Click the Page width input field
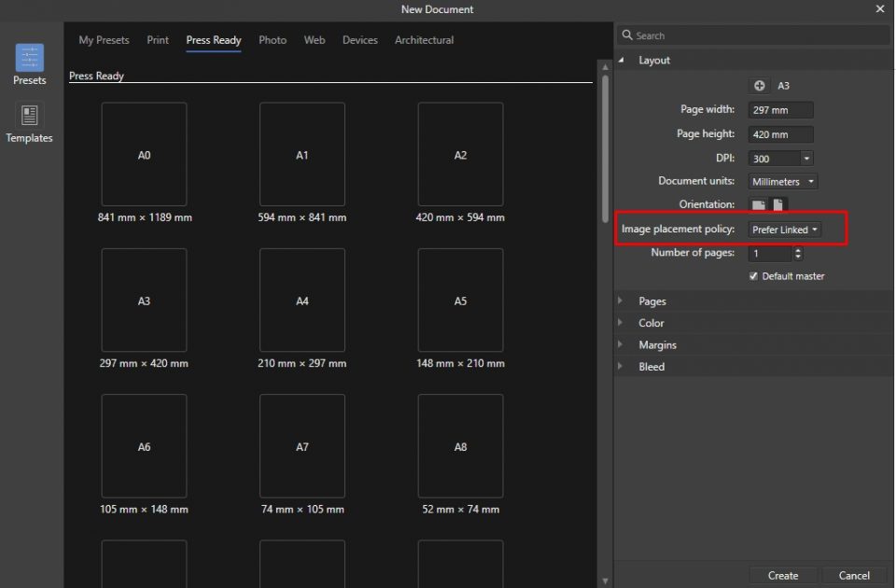Screen dimensions: 896x588 [780, 110]
